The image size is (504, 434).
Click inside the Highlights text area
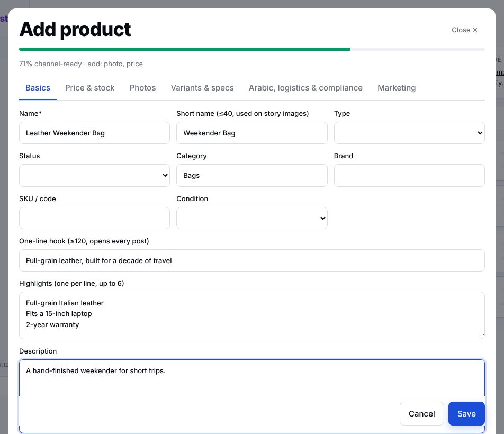point(251,315)
